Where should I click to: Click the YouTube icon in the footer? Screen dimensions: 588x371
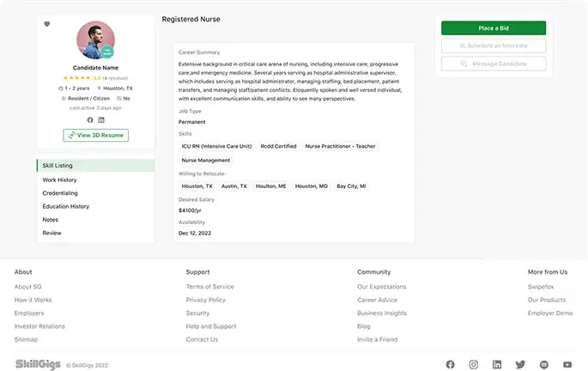567,364
